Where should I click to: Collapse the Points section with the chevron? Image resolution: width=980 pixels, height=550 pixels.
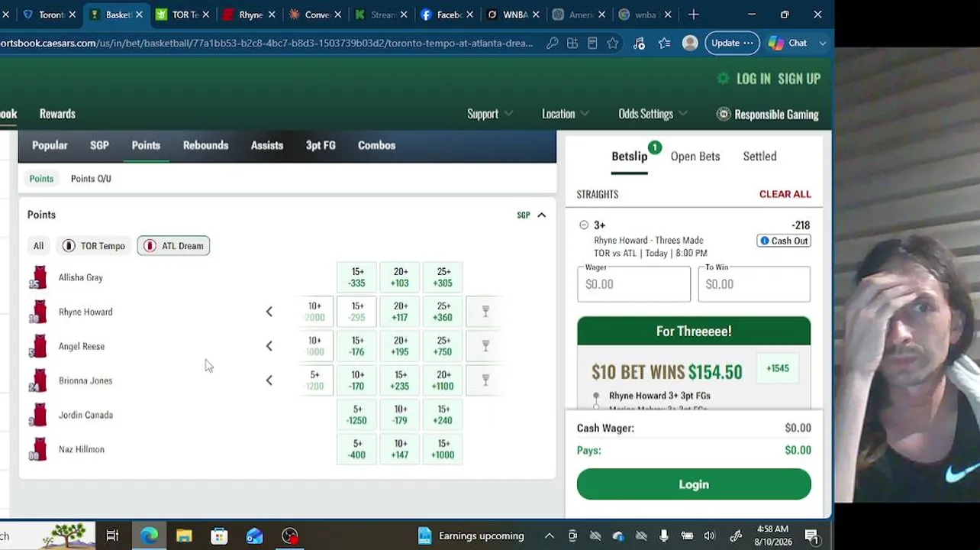[542, 215]
